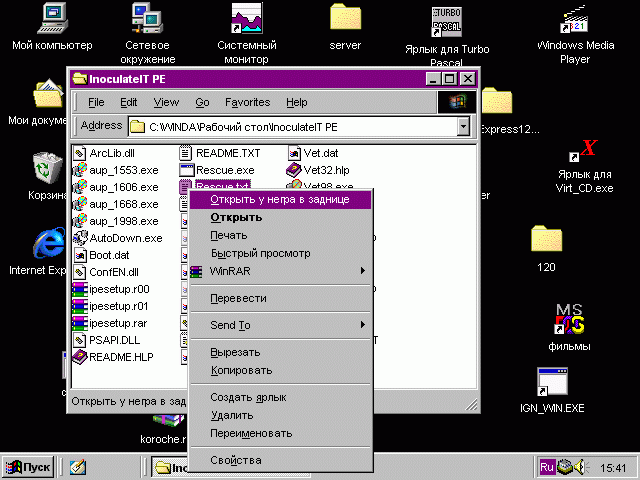Image resolution: width=640 pixels, height=480 pixels.
Task: Choose Создать ярлык in context menu
Action: pyautogui.click(x=281, y=397)
